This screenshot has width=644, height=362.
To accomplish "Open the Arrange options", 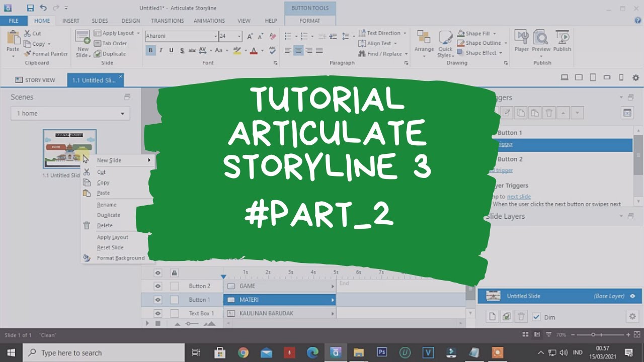I will (x=424, y=44).
